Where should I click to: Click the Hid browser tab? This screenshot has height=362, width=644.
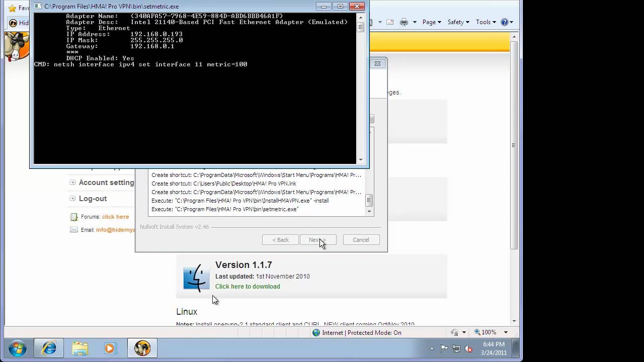19,23
